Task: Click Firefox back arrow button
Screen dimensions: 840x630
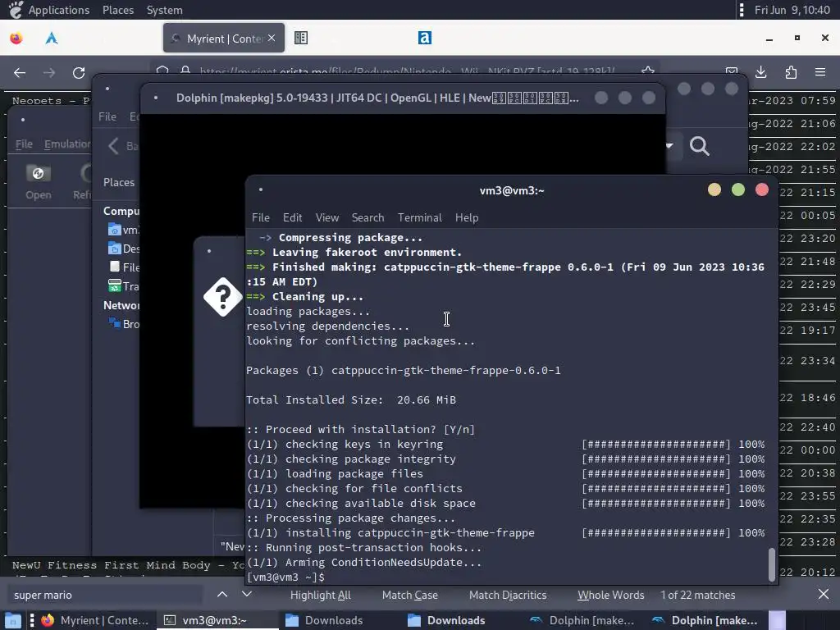Action: (x=20, y=73)
